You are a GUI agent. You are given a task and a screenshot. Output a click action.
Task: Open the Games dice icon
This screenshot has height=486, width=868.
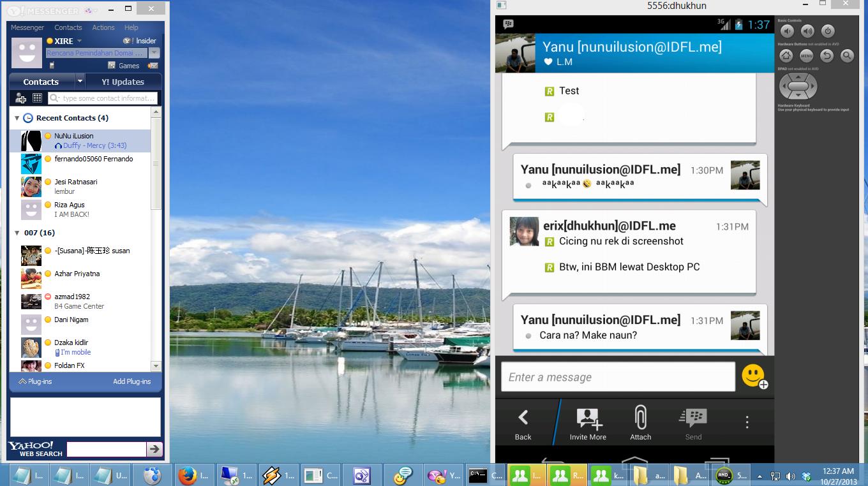click(112, 65)
